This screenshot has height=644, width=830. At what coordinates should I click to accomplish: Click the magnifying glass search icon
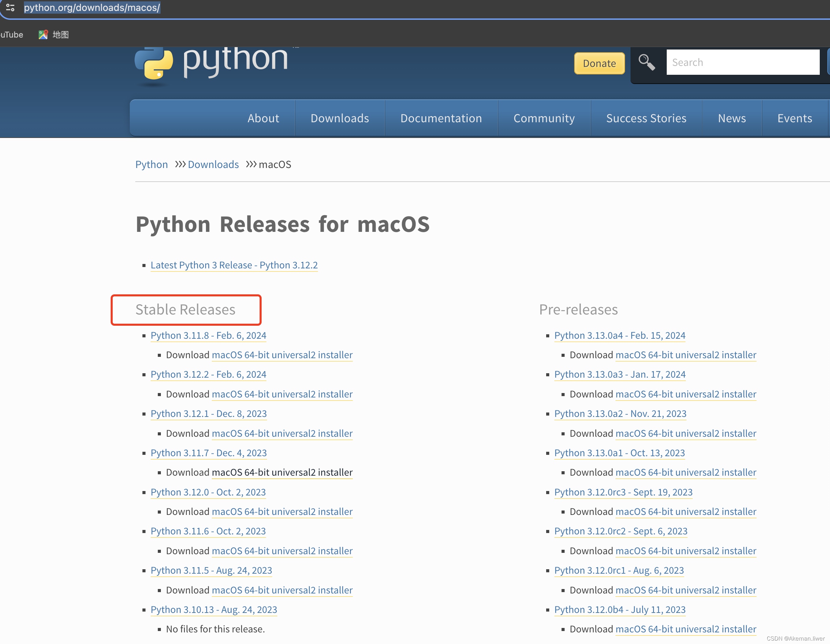pyautogui.click(x=647, y=62)
